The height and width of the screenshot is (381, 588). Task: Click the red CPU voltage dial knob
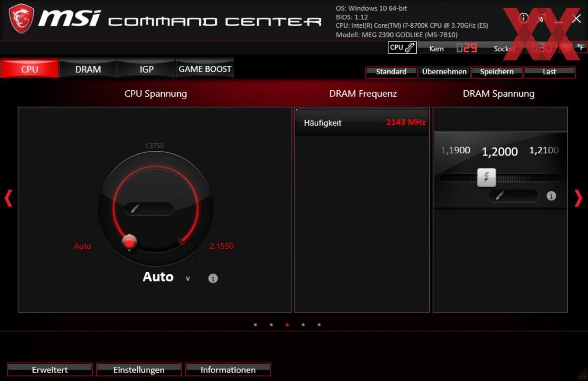click(129, 242)
